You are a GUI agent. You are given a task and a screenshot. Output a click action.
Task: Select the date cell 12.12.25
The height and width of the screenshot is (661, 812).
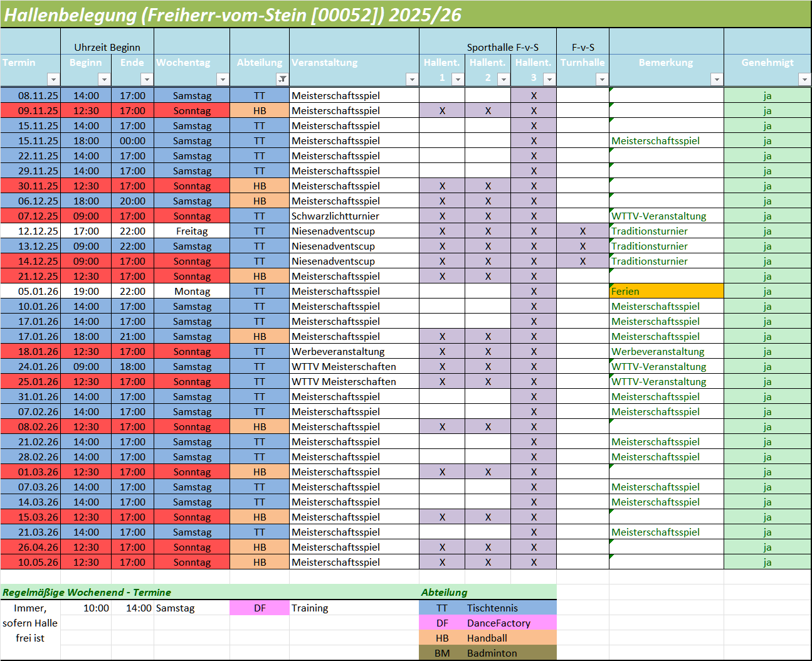[31, 231]
